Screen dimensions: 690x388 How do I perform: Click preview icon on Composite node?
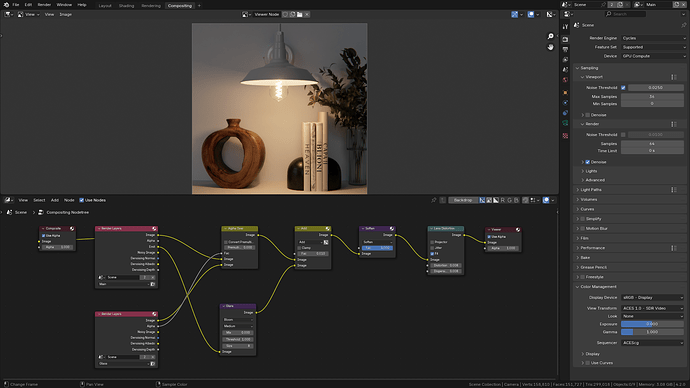click(72, 229)
